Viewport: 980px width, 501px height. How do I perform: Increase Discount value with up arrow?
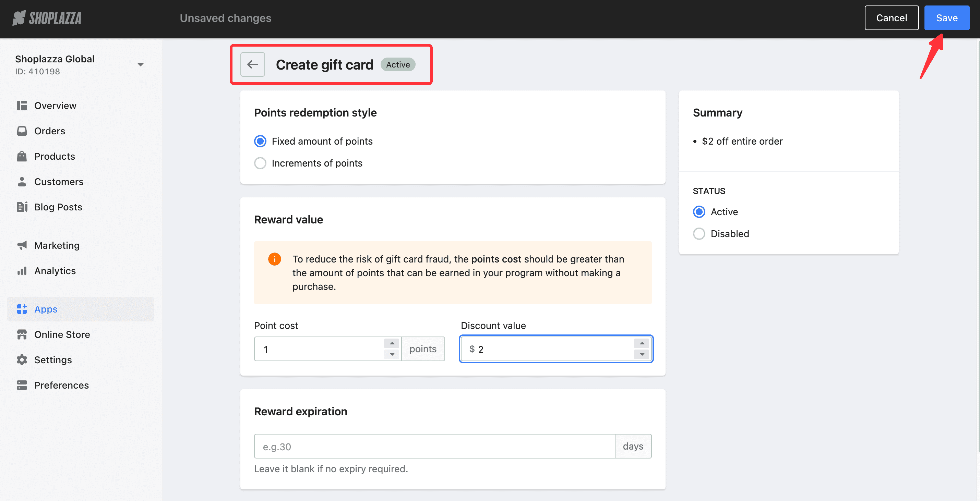coord(642,343)
